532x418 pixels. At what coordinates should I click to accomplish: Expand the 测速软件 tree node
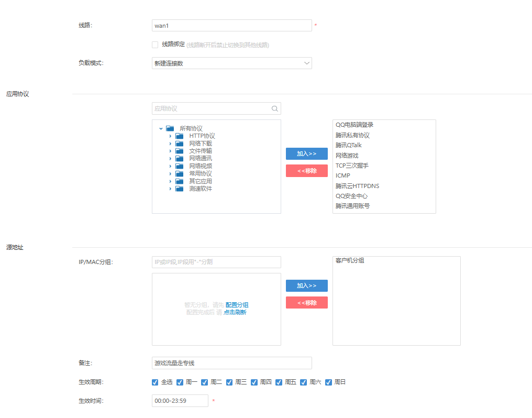170,189
